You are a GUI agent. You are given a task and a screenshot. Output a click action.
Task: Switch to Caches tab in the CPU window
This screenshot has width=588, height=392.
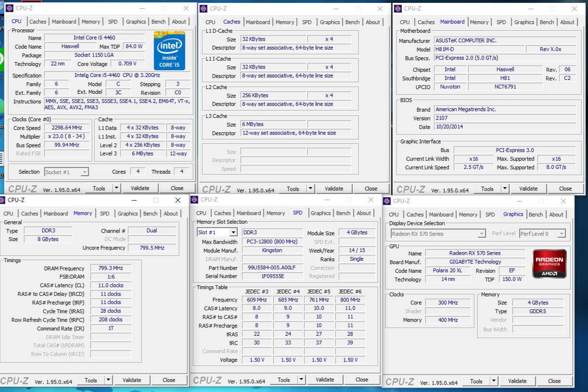(38, 22)
